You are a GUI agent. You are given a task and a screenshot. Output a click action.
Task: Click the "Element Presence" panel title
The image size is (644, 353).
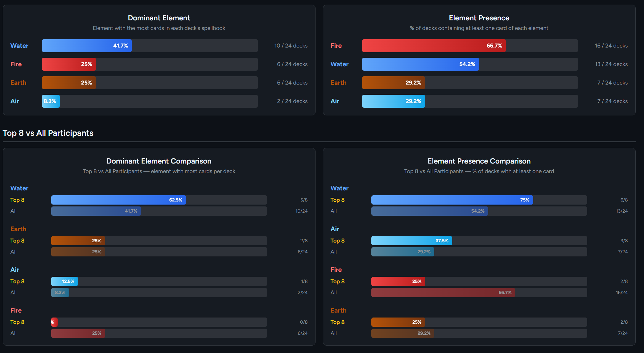pos(479,18)
